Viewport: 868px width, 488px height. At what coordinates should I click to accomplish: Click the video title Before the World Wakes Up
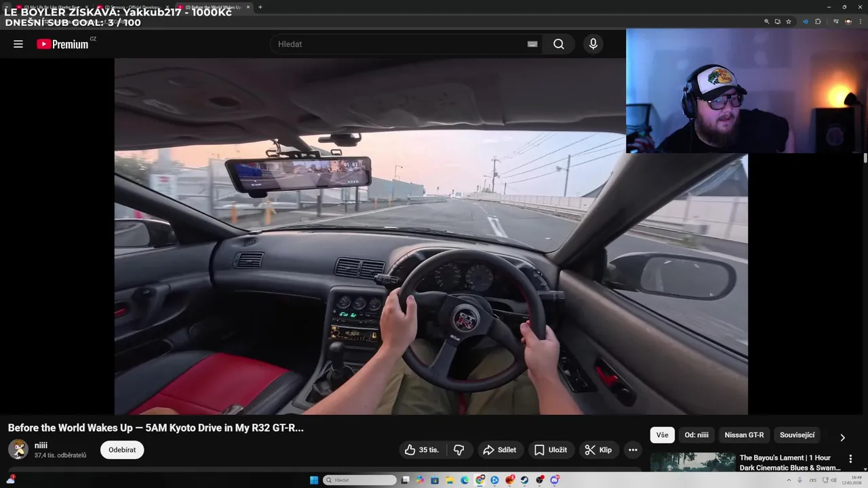pos(156,428)
